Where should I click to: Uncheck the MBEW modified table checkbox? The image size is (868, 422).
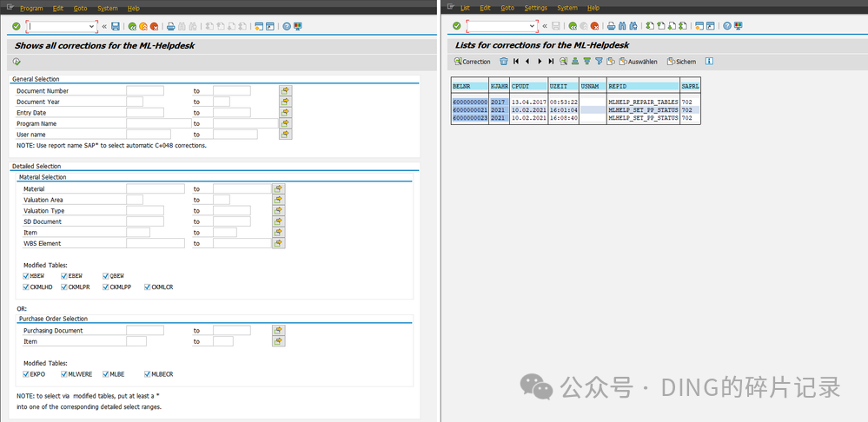pos(26,276)
